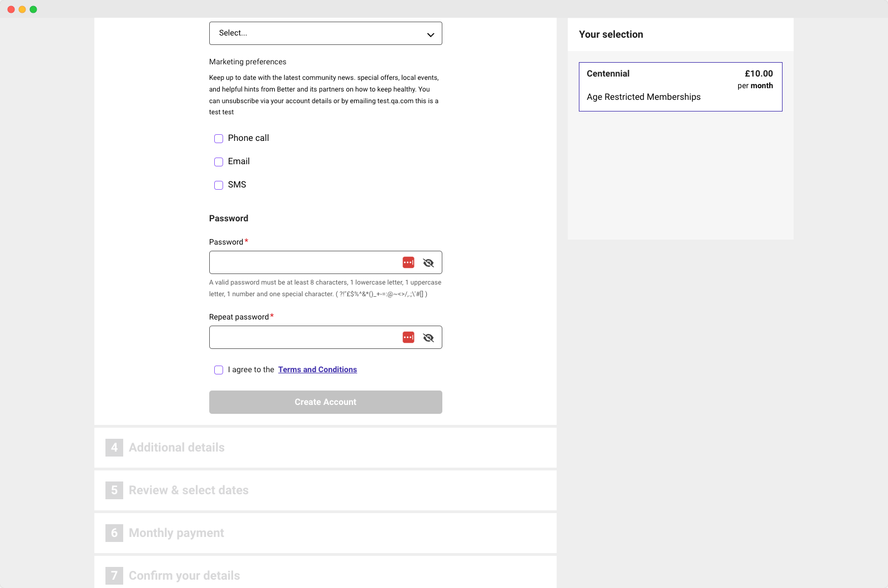This screenshot has width=888, height=588.
Task: Expand step 6 Monthly payment section
Action: (325, 533)
